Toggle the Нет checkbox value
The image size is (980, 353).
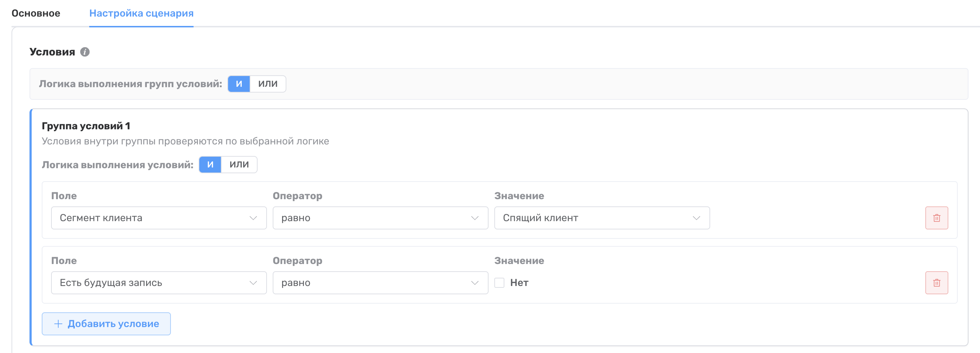(x=499, y=282)
